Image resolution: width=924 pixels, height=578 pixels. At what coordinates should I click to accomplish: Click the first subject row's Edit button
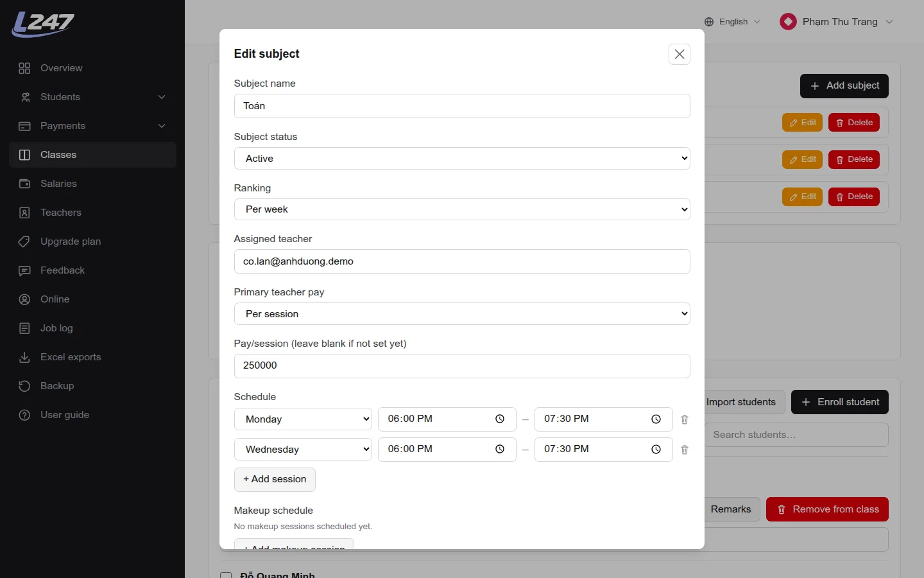[802, 123]
